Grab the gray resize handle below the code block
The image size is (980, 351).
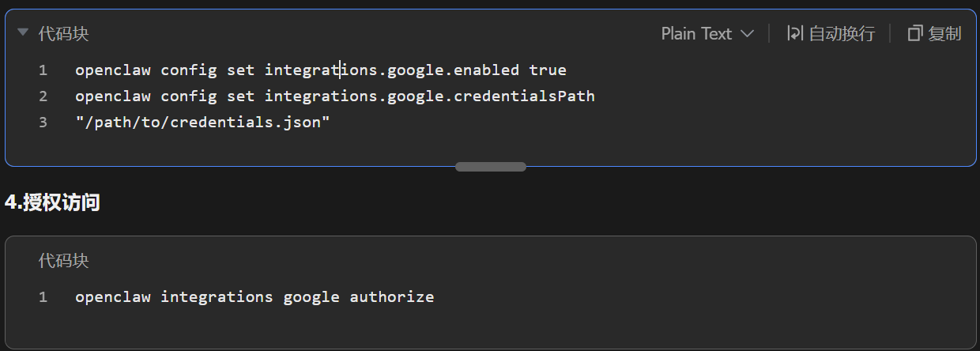click(x=491, y=167)
